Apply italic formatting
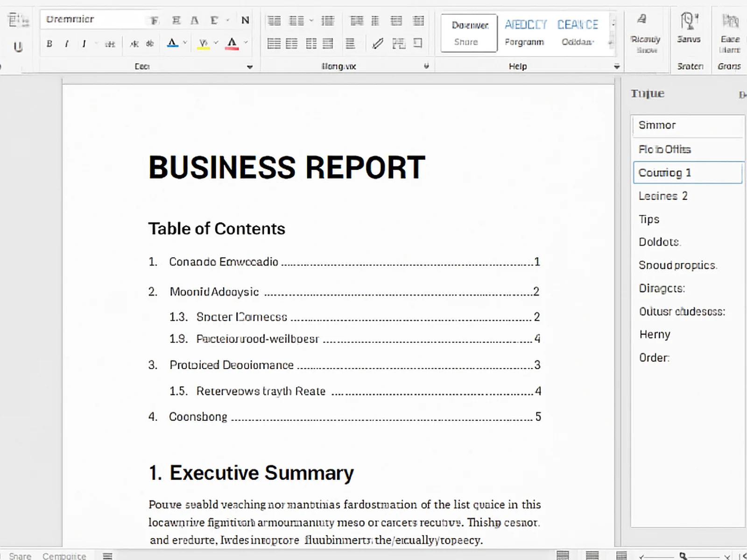Viewport: 747px width, 560px height. tap(66, 43)
